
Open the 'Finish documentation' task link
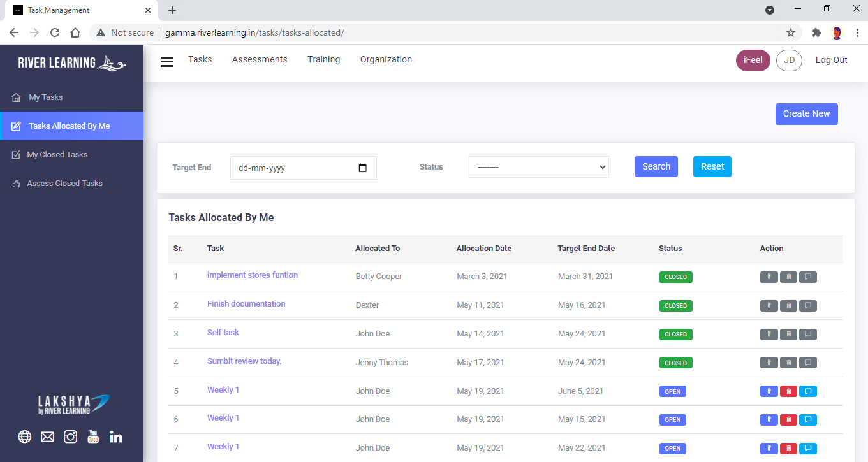pos(246,304)
